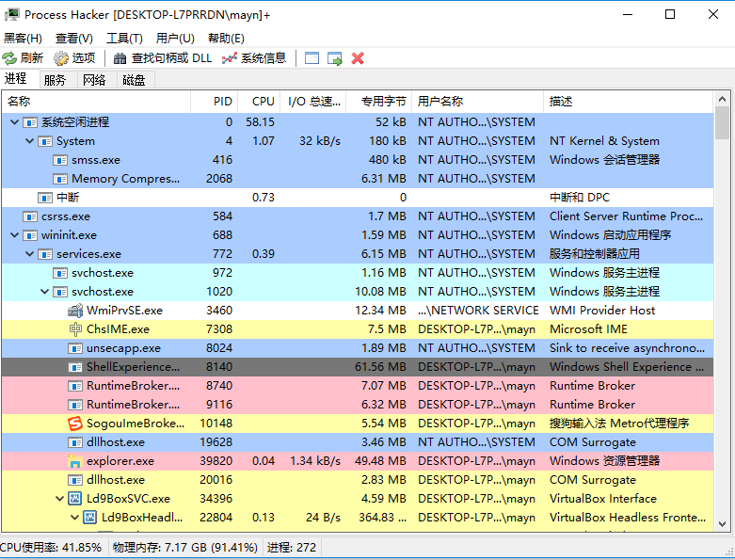Click the explorer.exe folder icon
This screenshot has height=560, width=735.
[x=75, y=461]
